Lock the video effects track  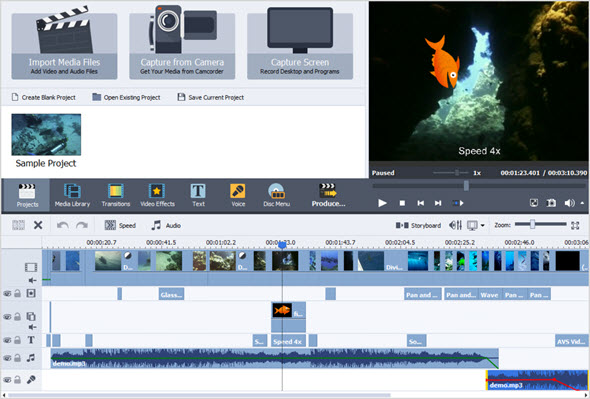tap(17, 293)
